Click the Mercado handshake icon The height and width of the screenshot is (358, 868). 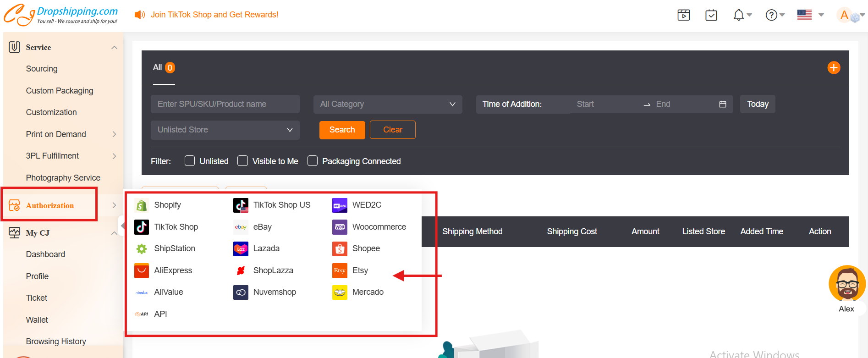tap(340, 292)
